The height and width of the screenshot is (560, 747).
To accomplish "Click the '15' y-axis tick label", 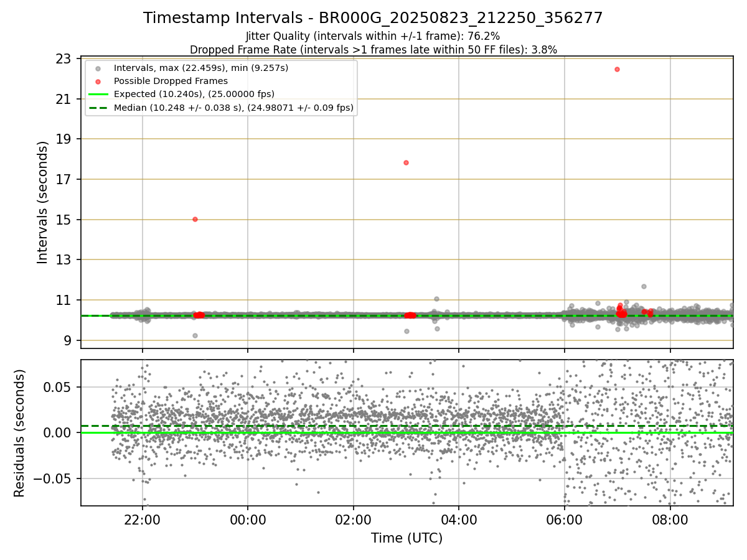I will (x=64, y=220).
